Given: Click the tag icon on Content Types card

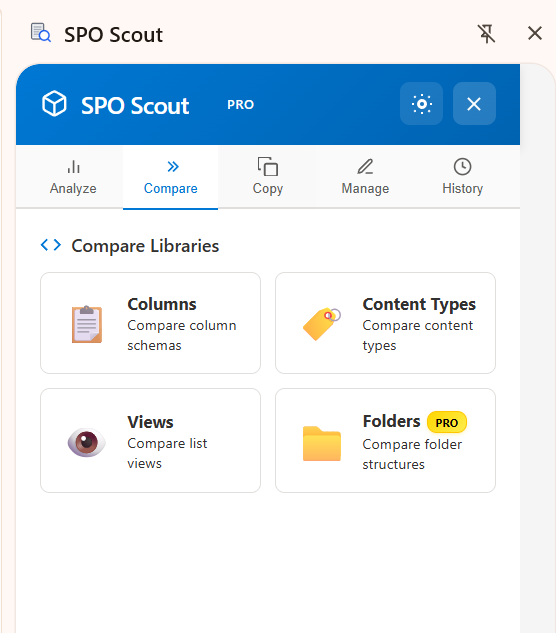Looking at the screenshot, I should [x=322, y=324].
